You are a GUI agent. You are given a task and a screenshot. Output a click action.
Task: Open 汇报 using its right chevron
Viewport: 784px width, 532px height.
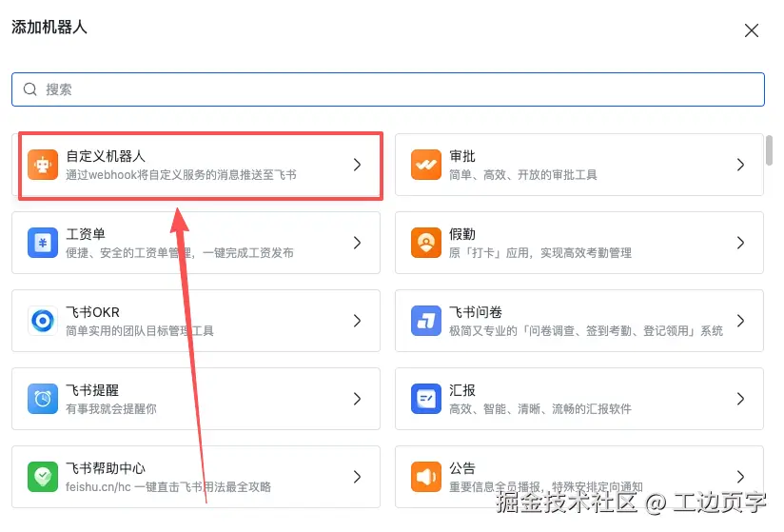pos(740,399)
